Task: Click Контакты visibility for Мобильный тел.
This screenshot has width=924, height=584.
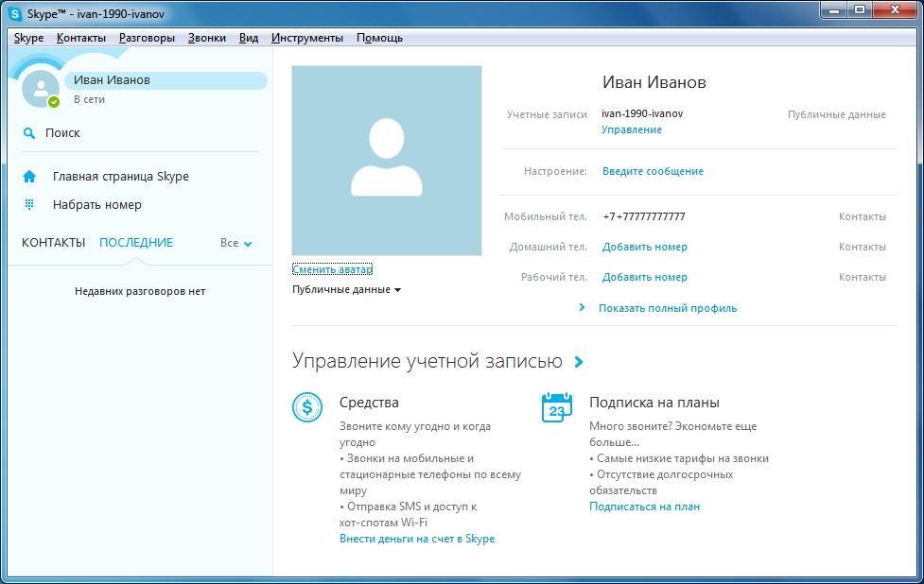Action: (x=863, y=216)
